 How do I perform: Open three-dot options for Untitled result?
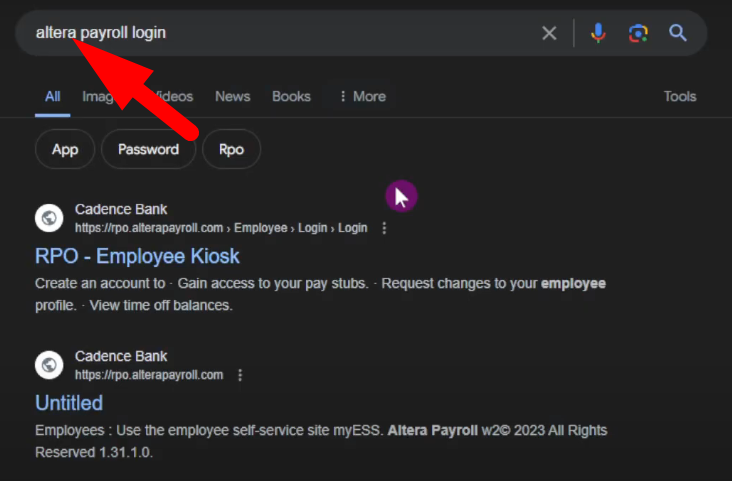[x=240, y=375]
